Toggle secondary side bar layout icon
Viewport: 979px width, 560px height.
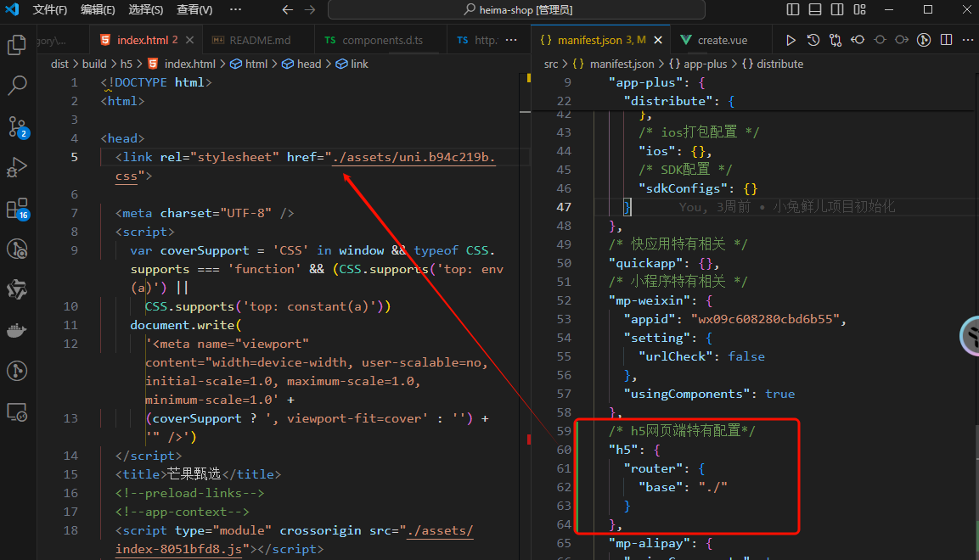click(837, 9)
